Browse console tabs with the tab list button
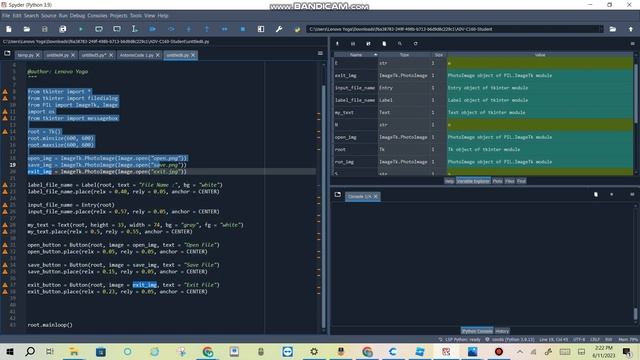This screenshot has height=360, width=640. 338,195
